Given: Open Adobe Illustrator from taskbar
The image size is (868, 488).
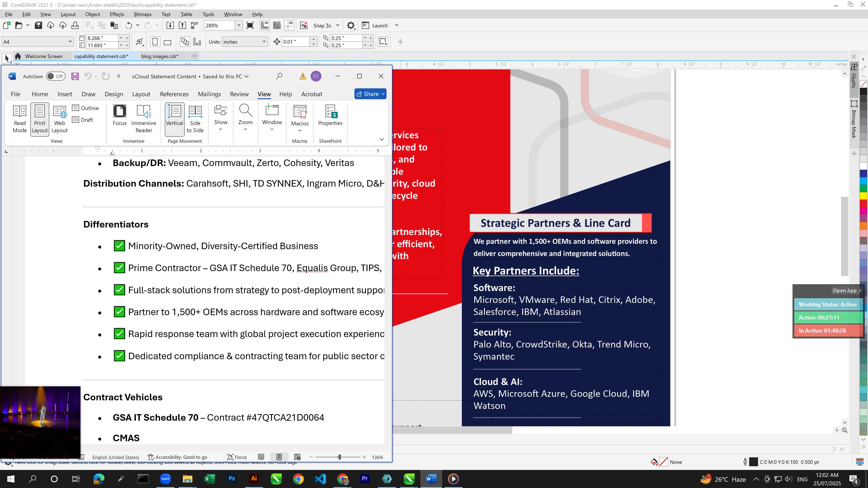Looking at the screenshot, I should (x=254, y=479).
